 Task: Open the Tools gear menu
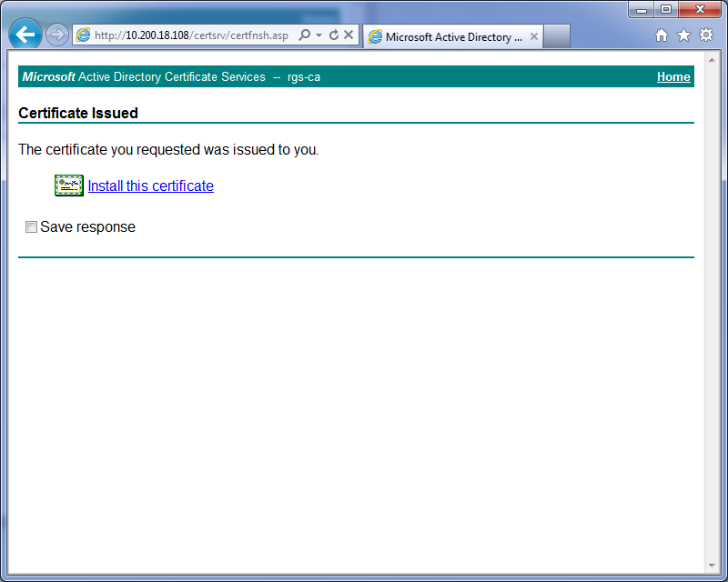(706, 35)
